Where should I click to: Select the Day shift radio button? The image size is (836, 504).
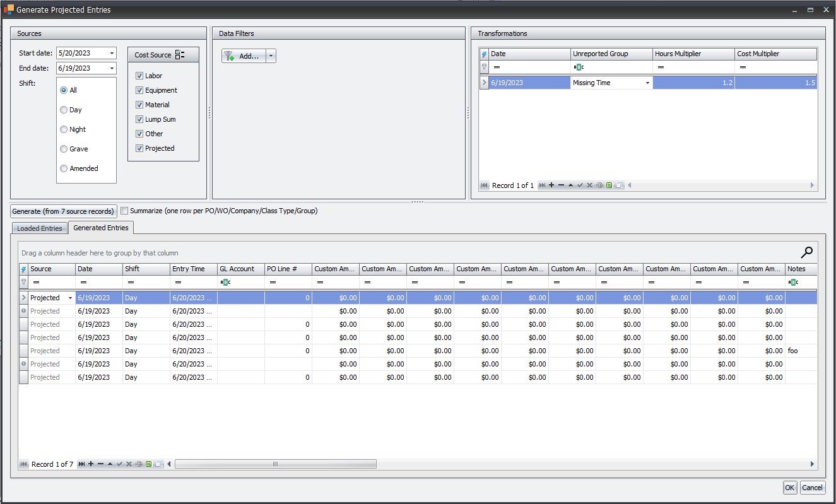click(x=63, y=110)
